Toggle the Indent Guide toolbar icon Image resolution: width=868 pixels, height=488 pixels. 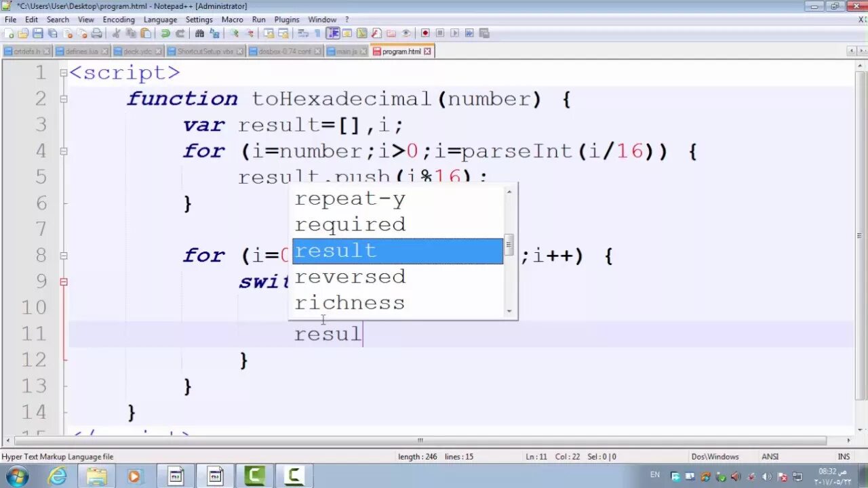pyautogui.click(x=332, y=33)
